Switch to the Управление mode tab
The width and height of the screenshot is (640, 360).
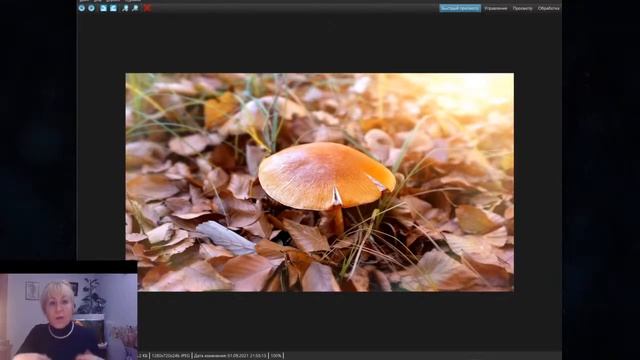coord(496,8)
